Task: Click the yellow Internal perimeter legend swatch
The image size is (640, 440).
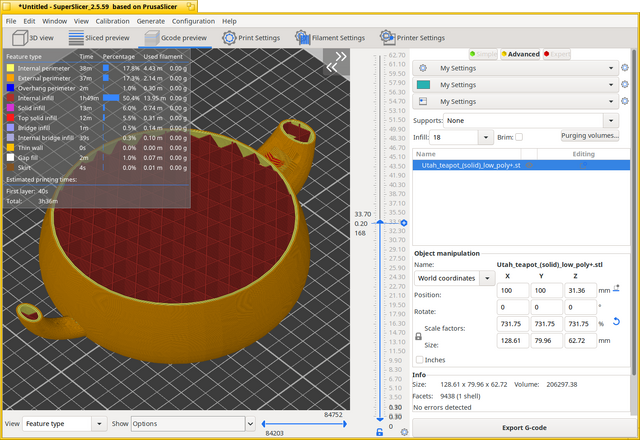Action: click(10, 68)
